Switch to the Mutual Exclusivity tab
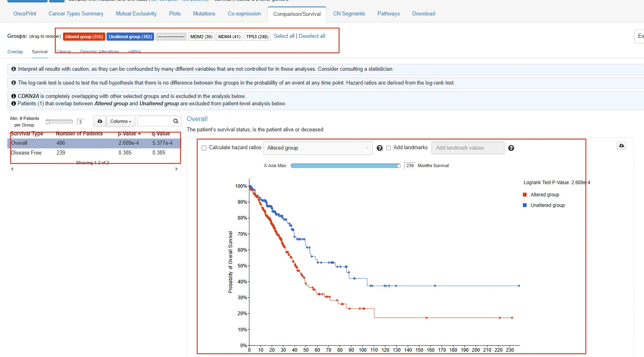 point(136,14)
